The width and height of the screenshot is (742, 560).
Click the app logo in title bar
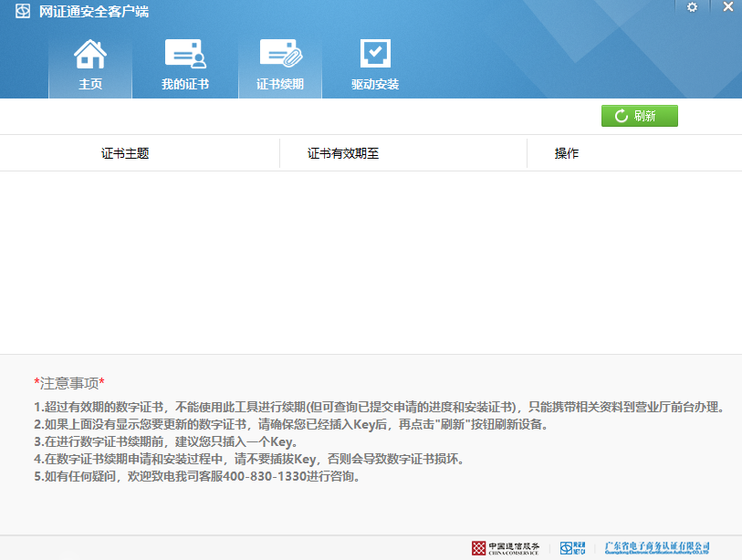[22, 12]
